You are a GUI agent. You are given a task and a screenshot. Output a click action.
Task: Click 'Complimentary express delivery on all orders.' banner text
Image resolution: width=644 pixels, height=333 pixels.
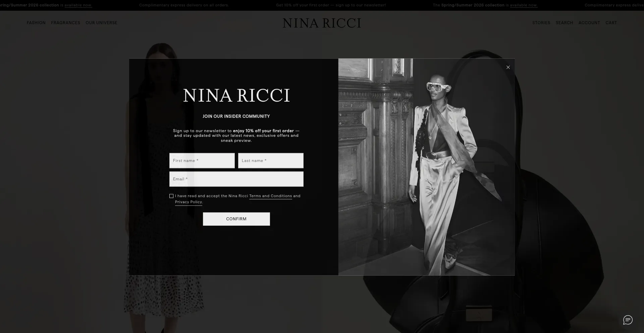click(x=184, y=5)
